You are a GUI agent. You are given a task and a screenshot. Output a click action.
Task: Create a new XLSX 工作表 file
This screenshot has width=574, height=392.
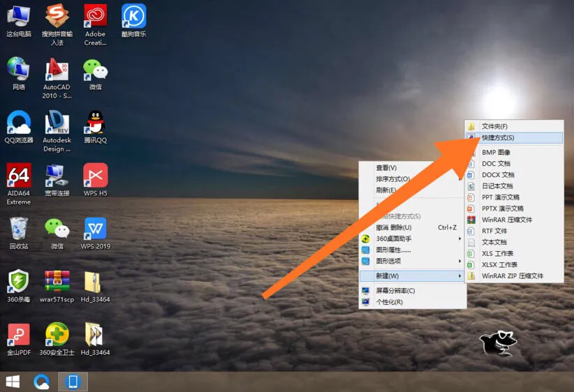coord(514,265)
